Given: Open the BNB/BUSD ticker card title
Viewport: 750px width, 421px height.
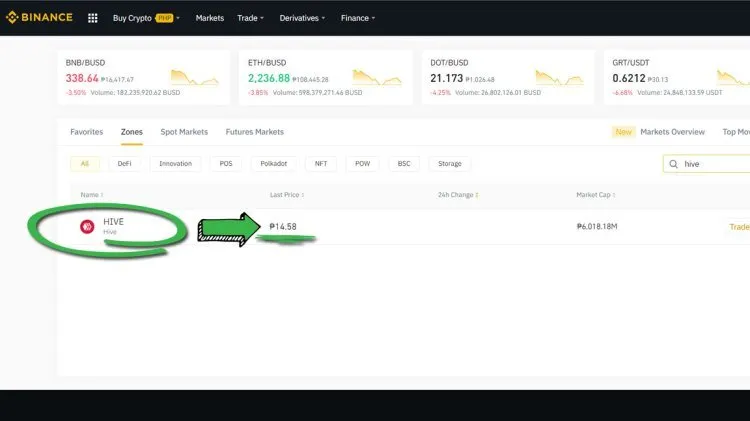Looking at the screenshot, I should [85, 63].
